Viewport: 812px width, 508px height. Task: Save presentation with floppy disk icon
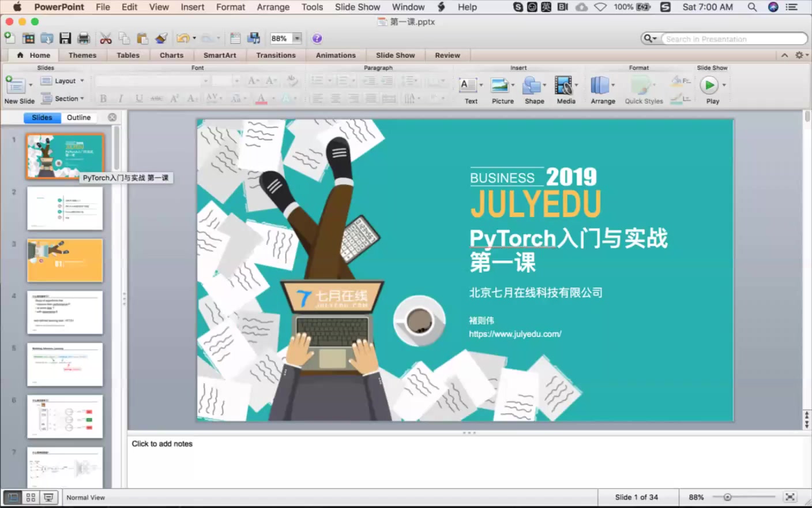coord(65,39)
